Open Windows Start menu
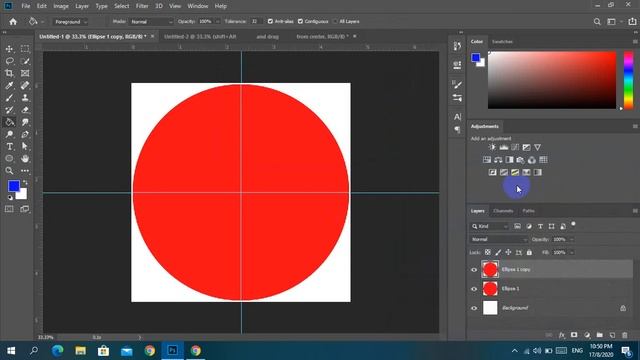This screenshot has width=640, height=360. click(x=11, y=351)
